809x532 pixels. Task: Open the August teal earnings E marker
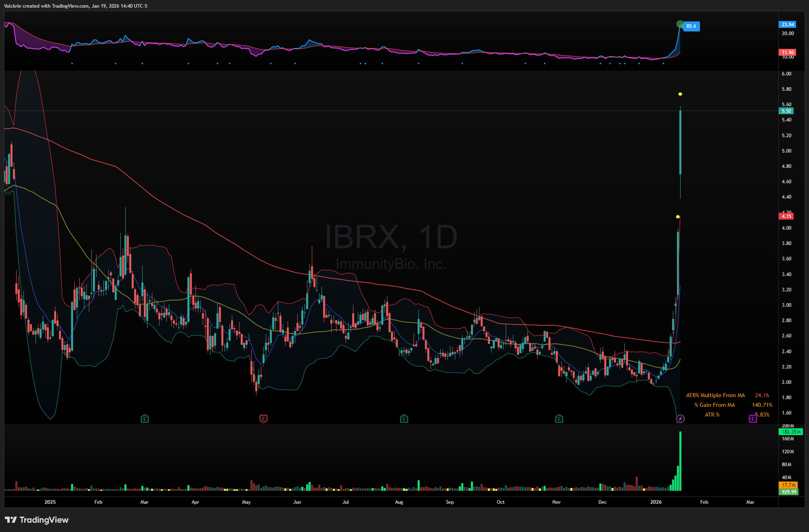(x=404, y=419)
